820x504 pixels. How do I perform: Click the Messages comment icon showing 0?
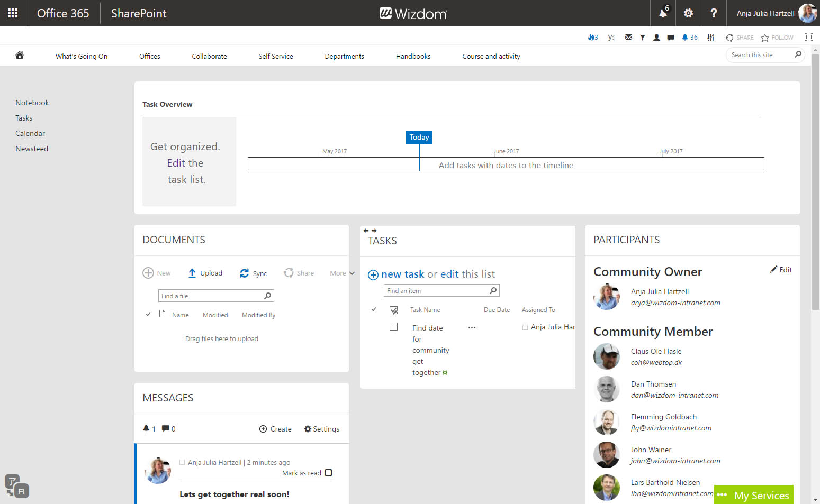click(x=168, y=428)
